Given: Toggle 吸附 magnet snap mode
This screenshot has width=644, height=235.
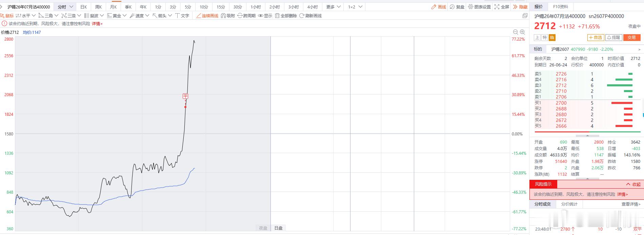Looking at the screenshot, I should pyautogui.click(x=228, y=16).
